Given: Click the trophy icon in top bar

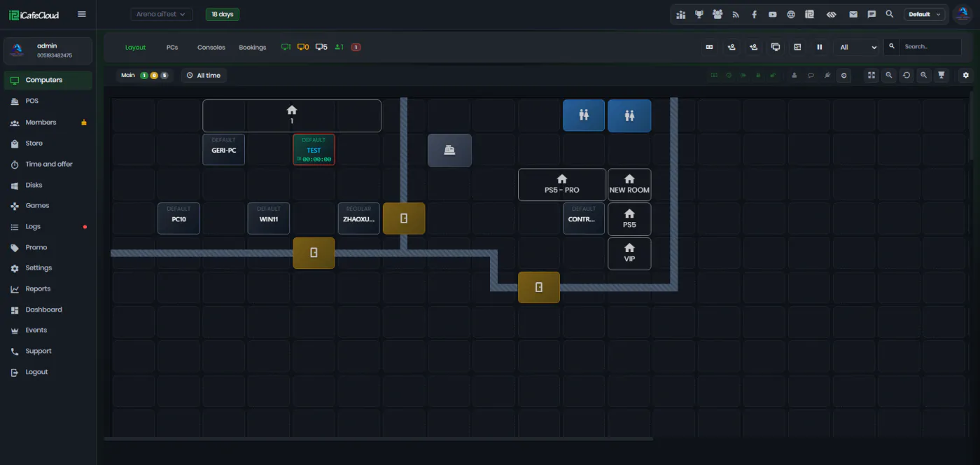Looking at the screenshot, I should pyautogui.click(x=699, y=14).
